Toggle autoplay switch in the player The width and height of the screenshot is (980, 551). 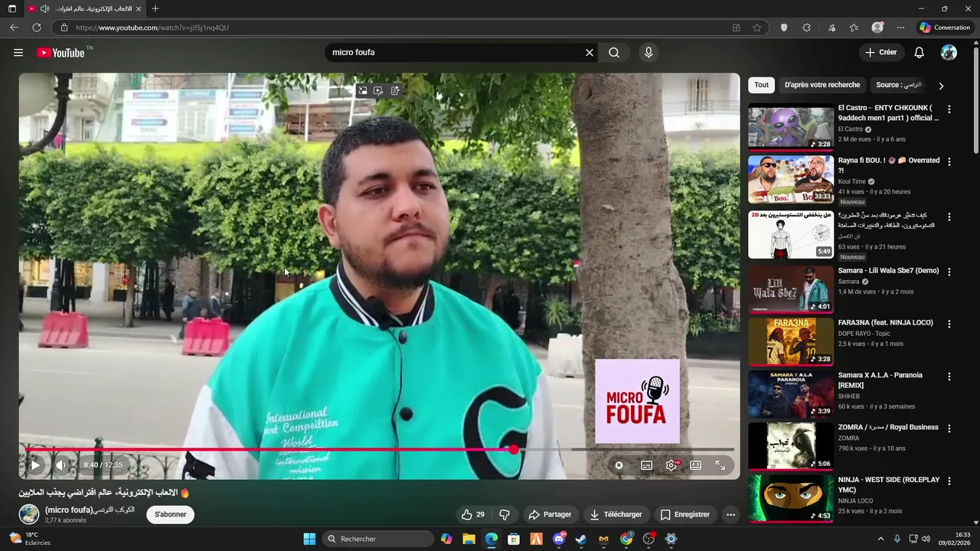click(619, 465)
